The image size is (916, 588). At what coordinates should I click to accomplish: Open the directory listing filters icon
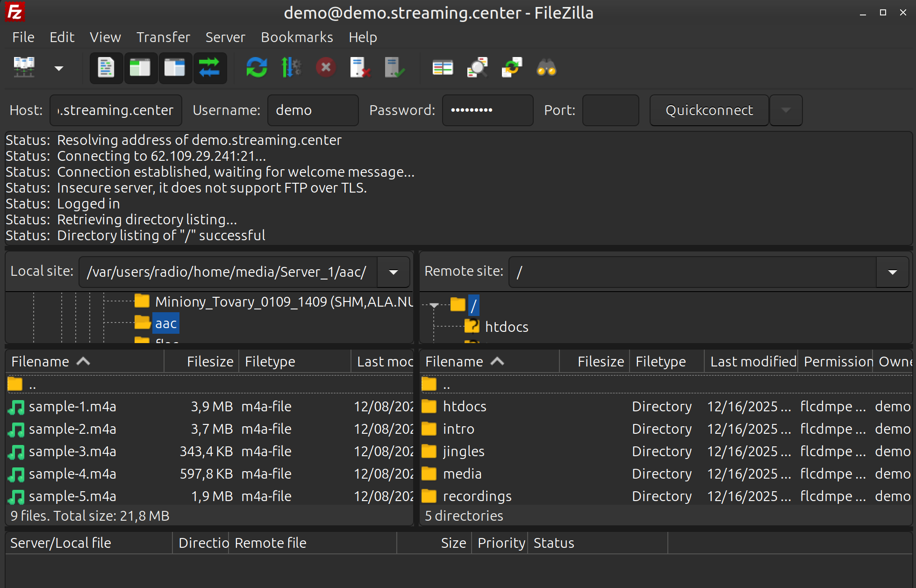point(443,68)
